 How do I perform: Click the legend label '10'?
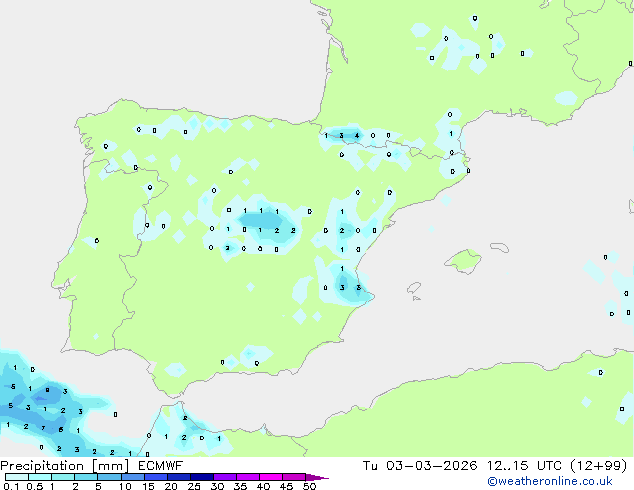coord(125,486)
